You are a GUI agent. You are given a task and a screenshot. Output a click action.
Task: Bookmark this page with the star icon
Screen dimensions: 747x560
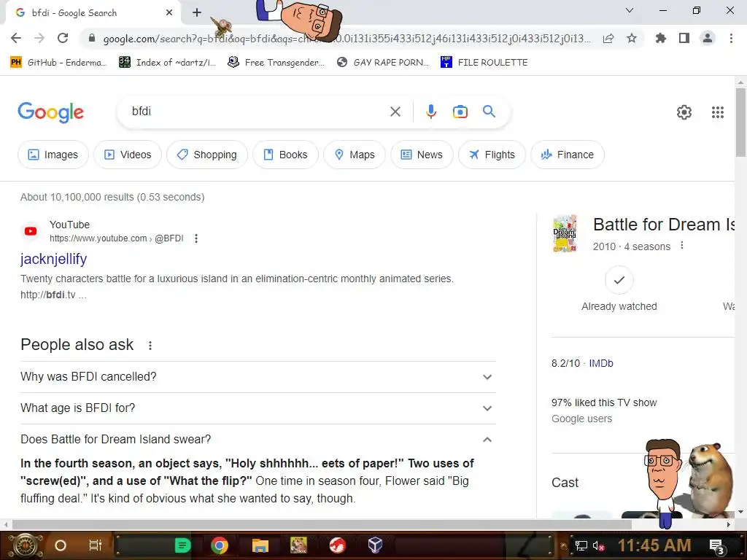coord(632,38)
